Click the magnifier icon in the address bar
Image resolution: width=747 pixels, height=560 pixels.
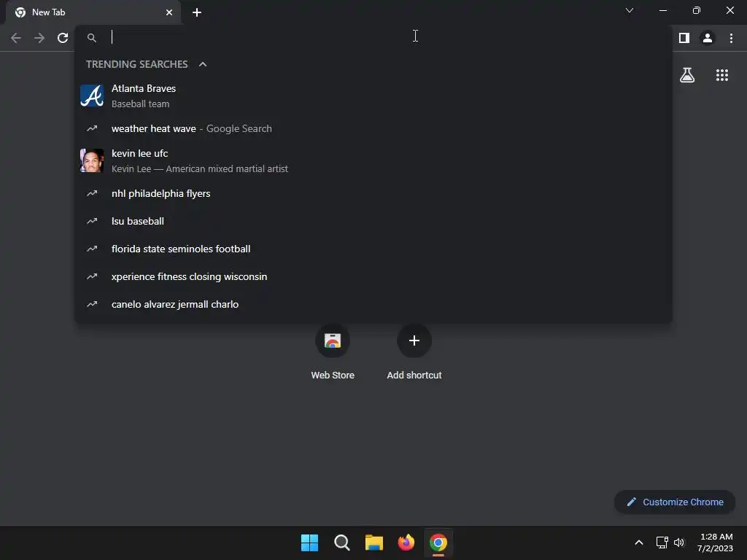[92, 38]
